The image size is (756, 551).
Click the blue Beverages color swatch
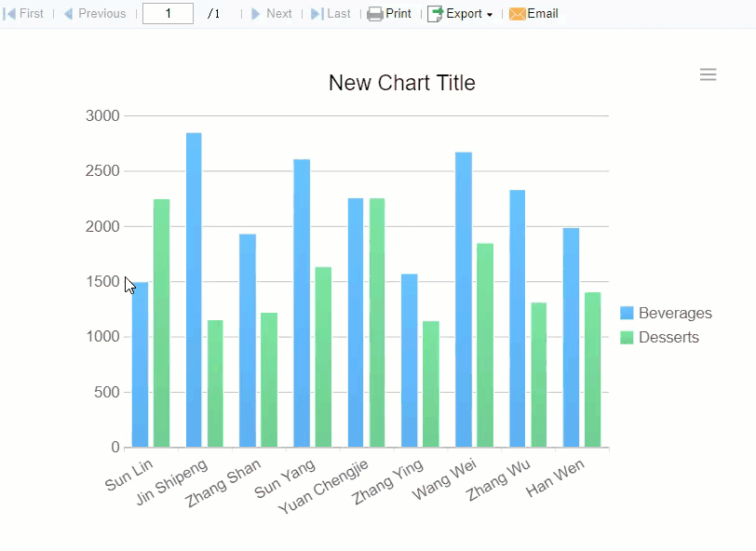(627, 313)
